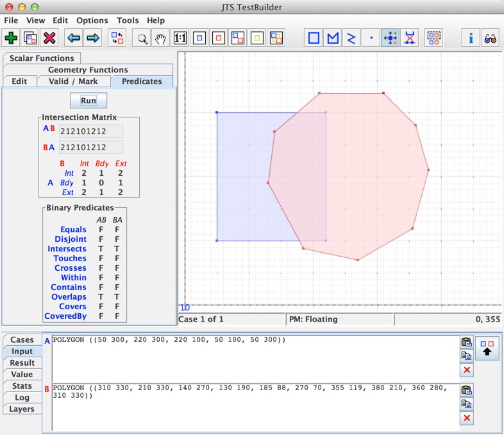The width and height of the screenshot is (504, 435).
Task: Click in geometry B WKT text area
Action: (x=256, y=407)
